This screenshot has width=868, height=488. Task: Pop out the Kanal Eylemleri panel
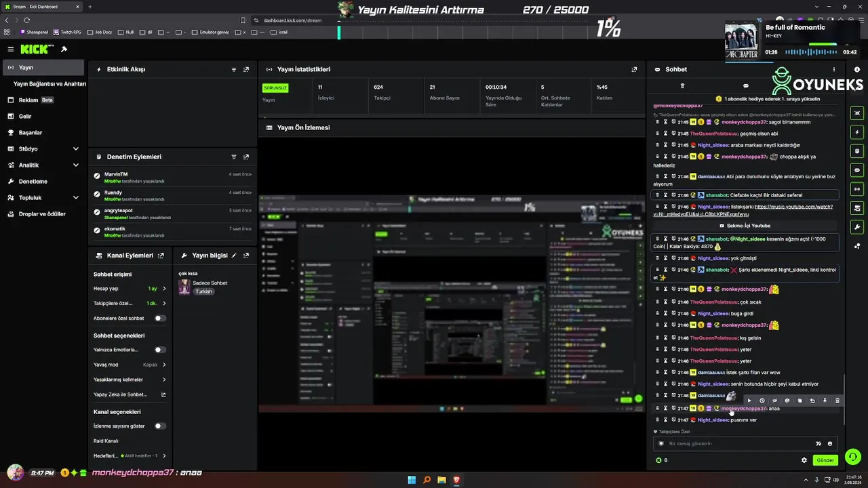[161, 256]
